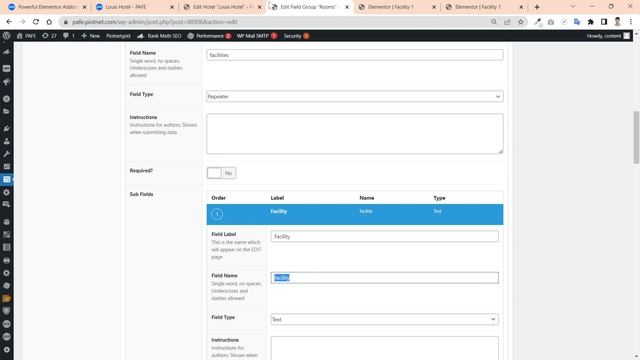Open Rank Math SEO menu
Viewport: 640px width, 360px height.
[159, 36]
